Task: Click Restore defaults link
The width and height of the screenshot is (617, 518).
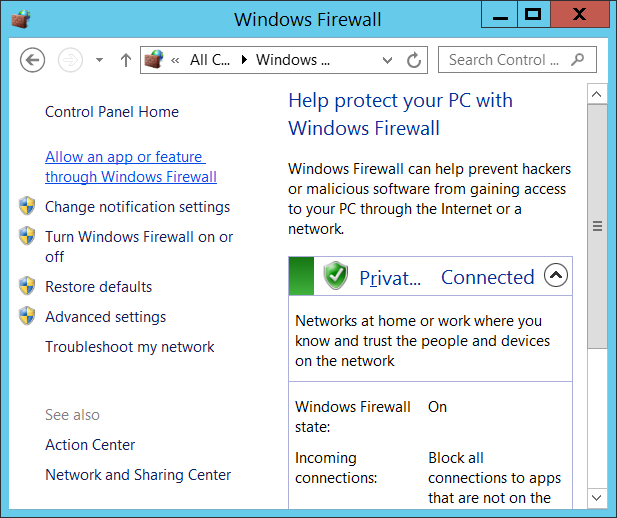Action: pos(98,287)
